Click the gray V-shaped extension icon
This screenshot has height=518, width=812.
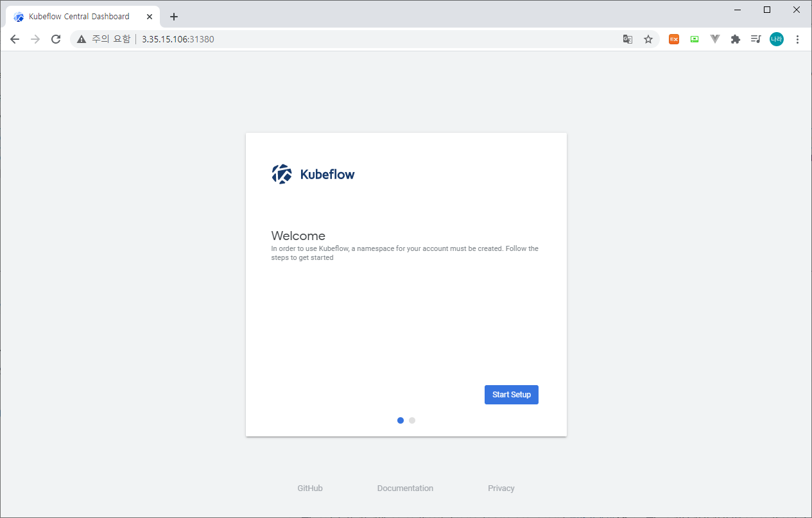click(715, 39)
